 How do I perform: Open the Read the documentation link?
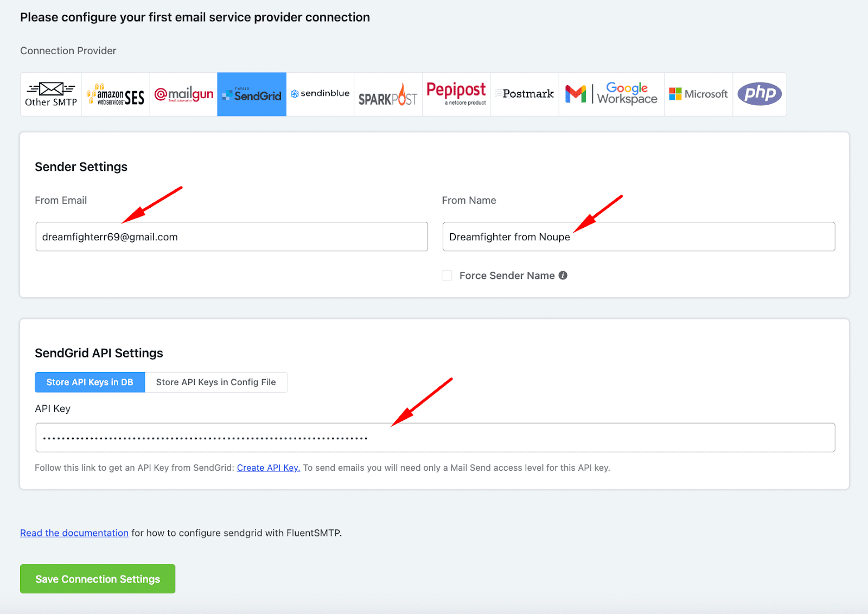pos(74,533)
